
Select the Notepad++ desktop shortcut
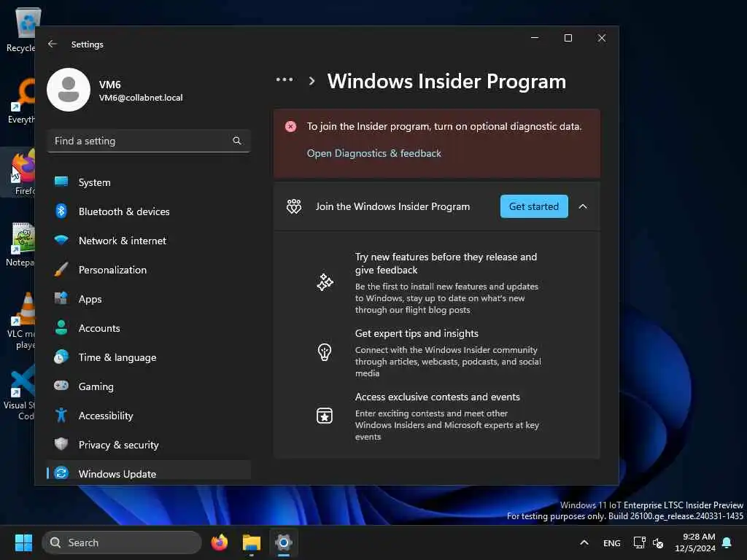(x=20, y=244)
